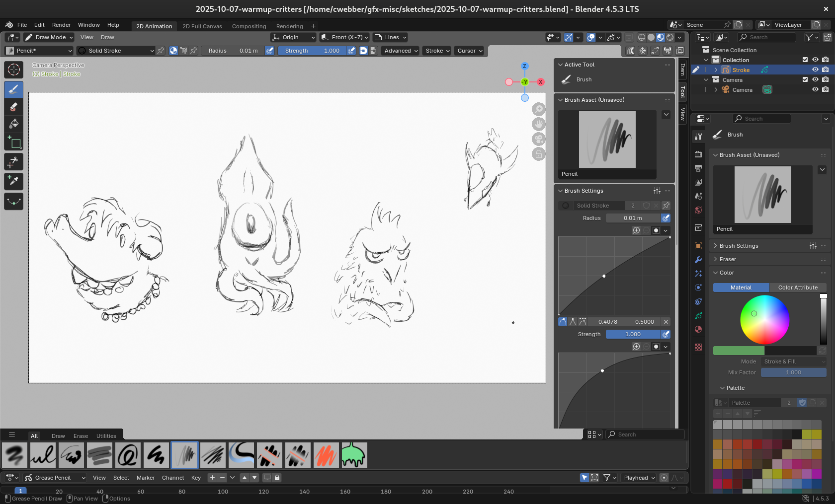
Task: Click the Box primitive tool
Action: [x=13, y=143]
